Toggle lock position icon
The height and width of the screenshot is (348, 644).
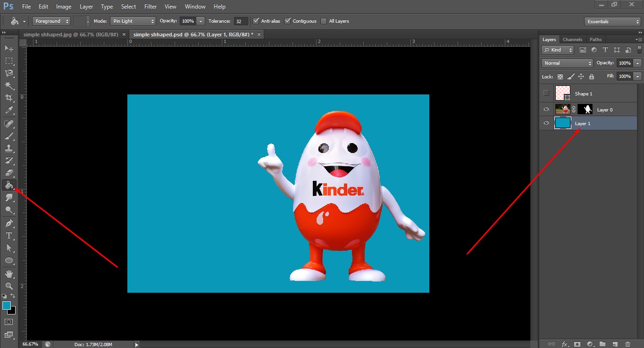[581, 76]
